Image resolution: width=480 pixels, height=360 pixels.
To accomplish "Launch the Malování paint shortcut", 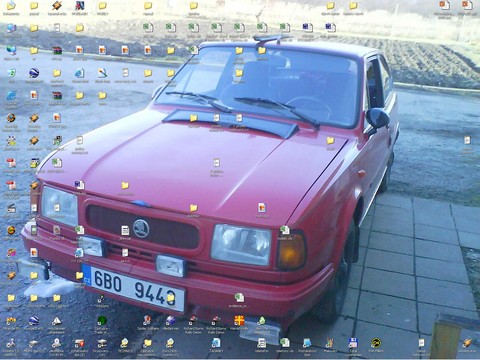I will pyautogui.click(x=330, y=343).
